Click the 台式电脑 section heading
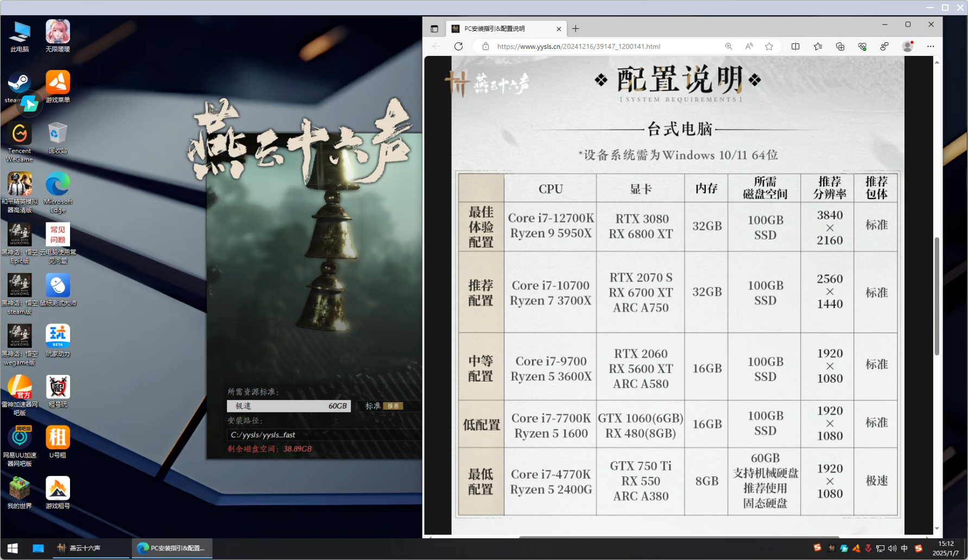This screenshot has width=968, height=560. point(680,129)
